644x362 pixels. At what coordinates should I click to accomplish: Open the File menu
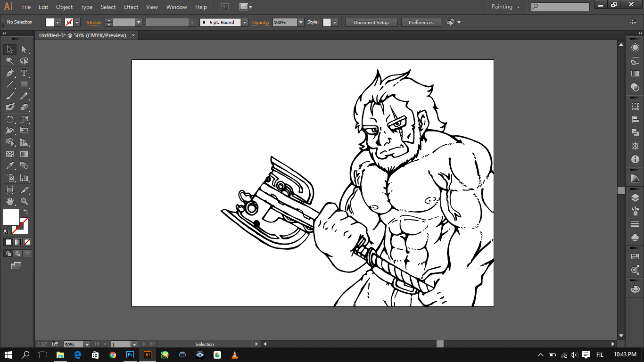[x=26, y=7]
